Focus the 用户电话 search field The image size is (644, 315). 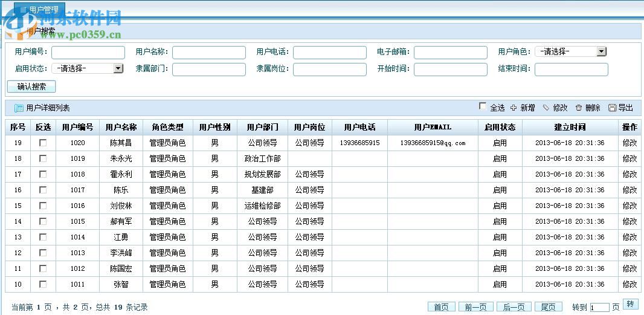[x=329, y=52]
